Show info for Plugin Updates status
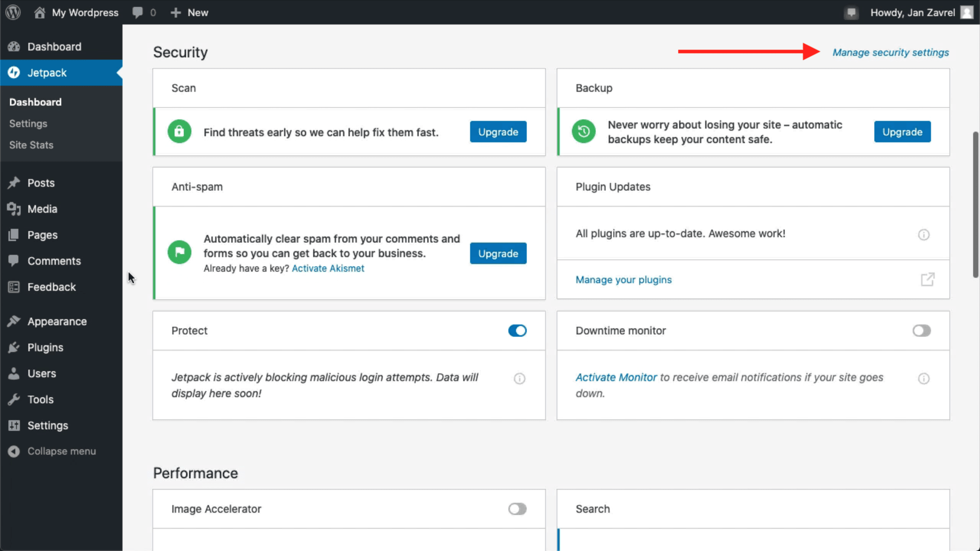This screenshot has height=551, width=980. pos(923,235)
